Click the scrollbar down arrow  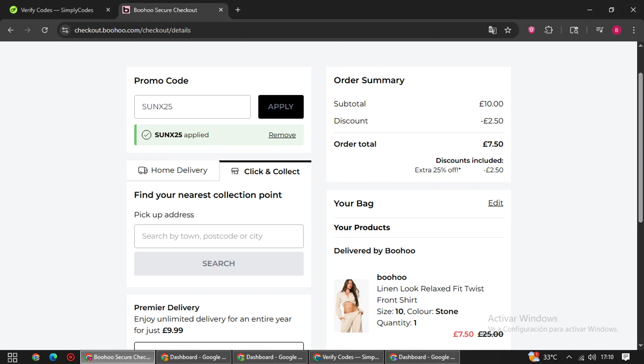[x=641, y=346]
